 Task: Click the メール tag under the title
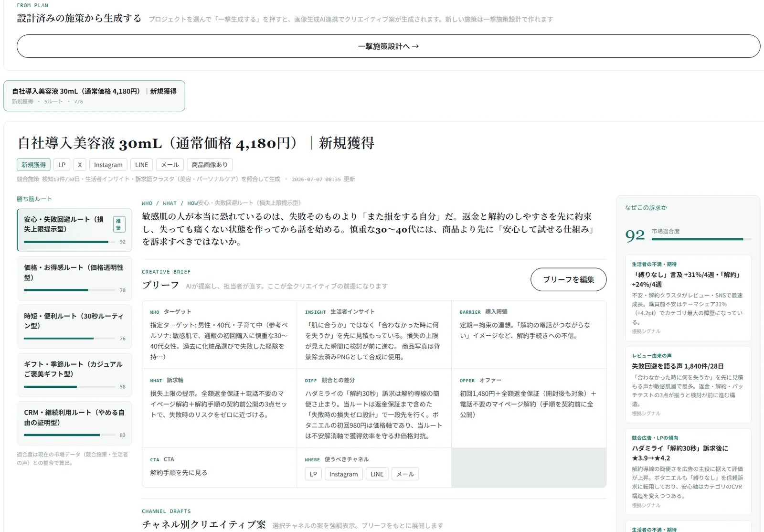point(170,165)
